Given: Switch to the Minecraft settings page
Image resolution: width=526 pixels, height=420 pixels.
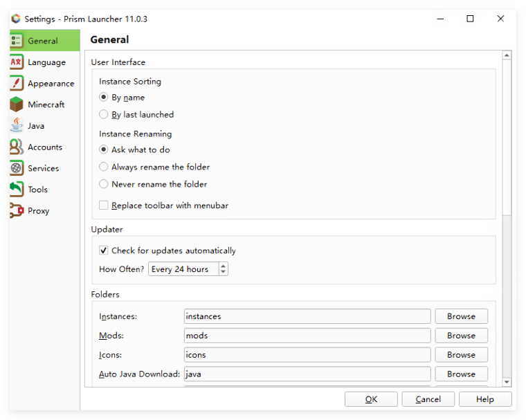Looking at the screenshot, I should tap(44, 104).
